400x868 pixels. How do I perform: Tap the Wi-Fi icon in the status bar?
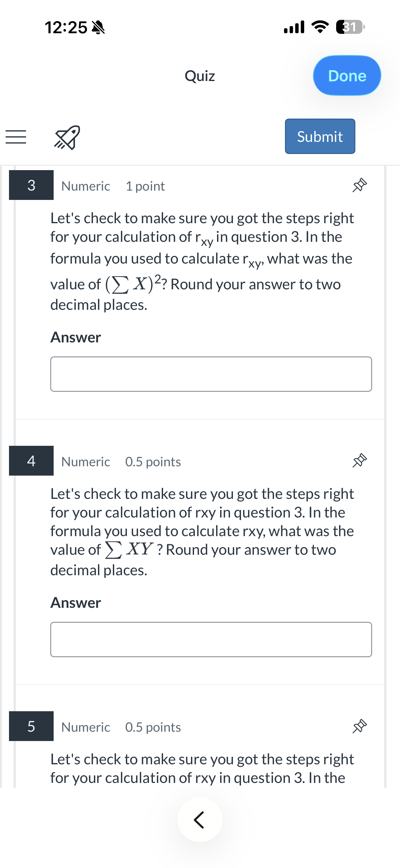click(x=320, y=27)
